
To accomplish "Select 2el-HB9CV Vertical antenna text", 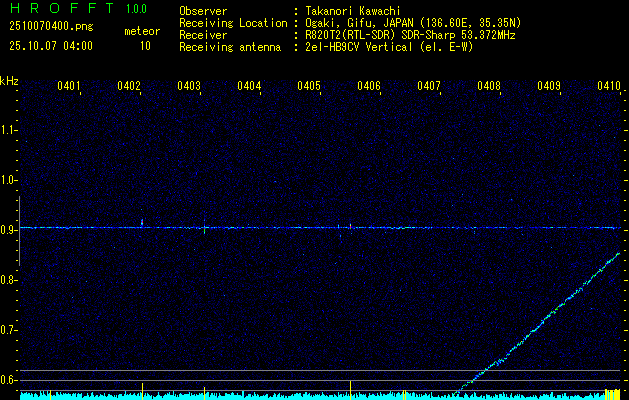I will pos(388,47).
